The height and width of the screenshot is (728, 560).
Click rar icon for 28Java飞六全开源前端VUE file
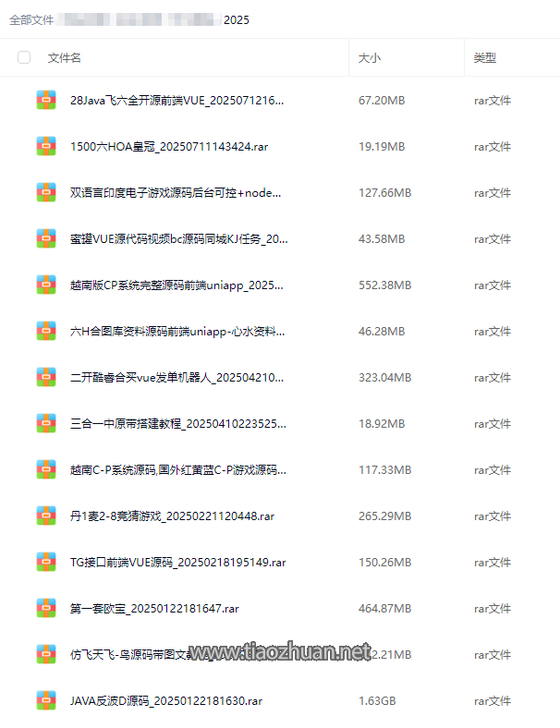(46, 101)
